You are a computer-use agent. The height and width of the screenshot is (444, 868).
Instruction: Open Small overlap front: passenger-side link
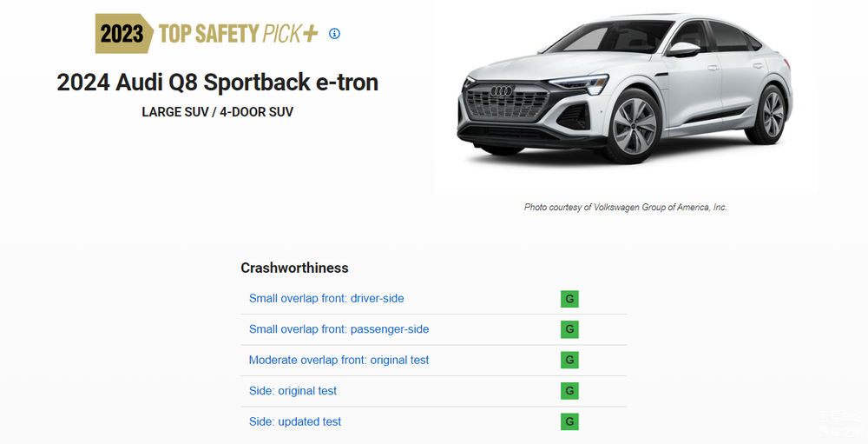coord(339,329)
